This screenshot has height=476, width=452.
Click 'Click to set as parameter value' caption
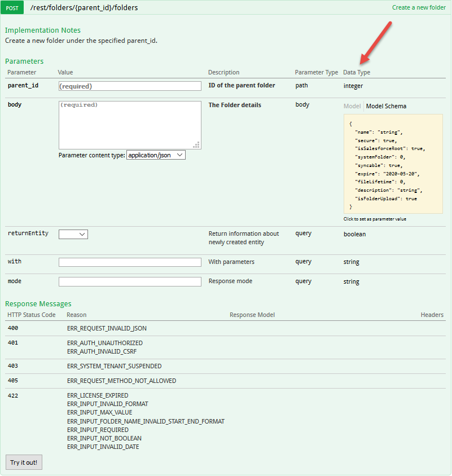pyautogui.click(x=375, y=219)
